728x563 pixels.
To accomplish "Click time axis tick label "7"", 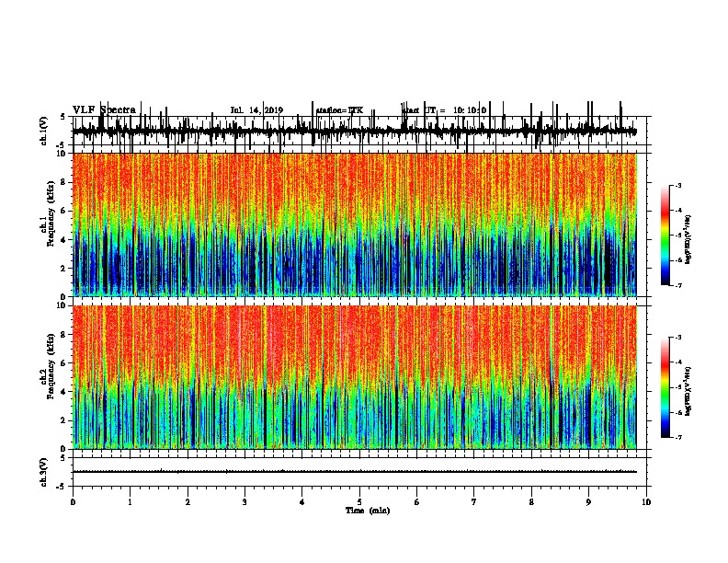I will (474, 502).
